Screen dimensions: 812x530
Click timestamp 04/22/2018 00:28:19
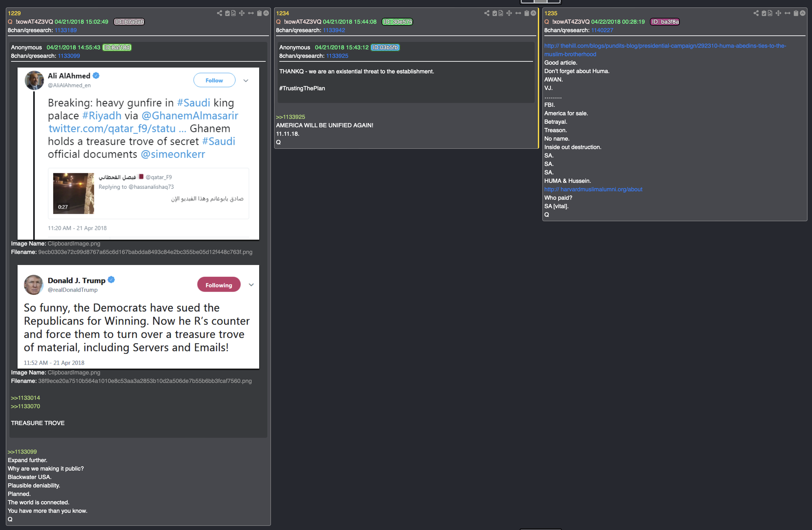[x=618, y=22]
